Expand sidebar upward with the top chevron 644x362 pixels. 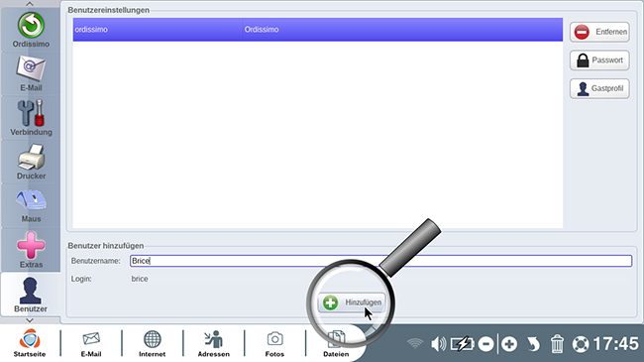(x=30, y=4)
